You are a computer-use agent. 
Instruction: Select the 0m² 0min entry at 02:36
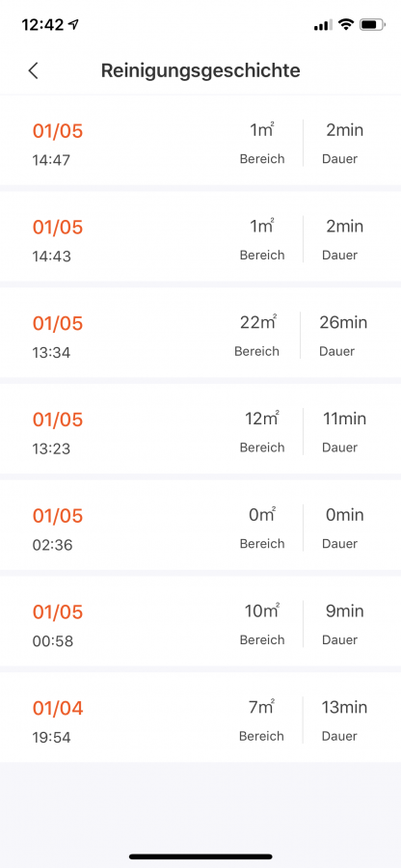pyautogui.click(x=200, y=529)
